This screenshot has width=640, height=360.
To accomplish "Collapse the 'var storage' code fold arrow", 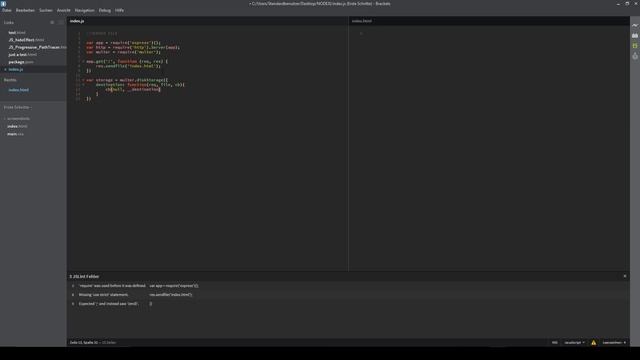I will tap(83, 80).
